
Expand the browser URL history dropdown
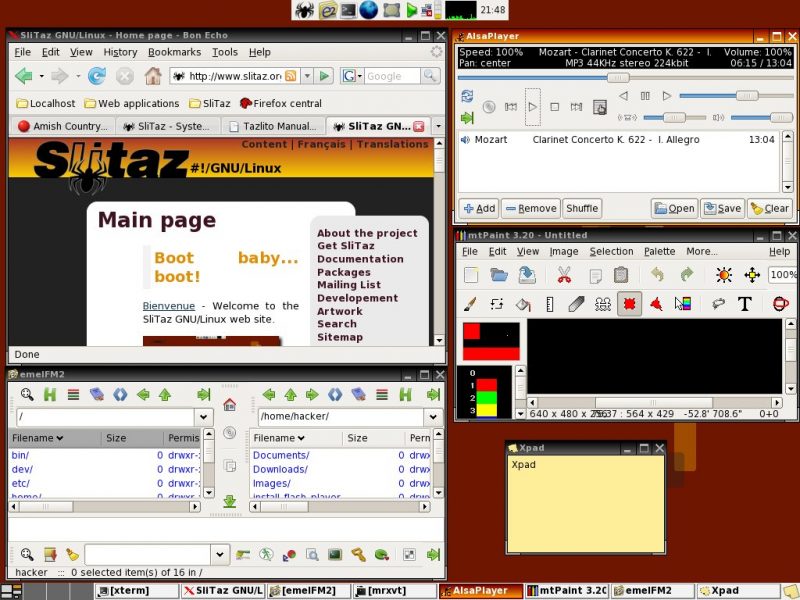[x=307, y=77]
